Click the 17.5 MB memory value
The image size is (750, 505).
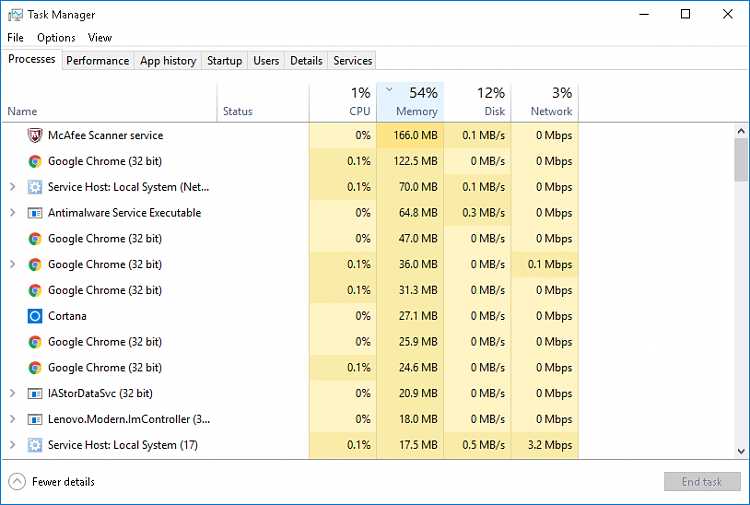pyautogui.click(x=418, y=445)
